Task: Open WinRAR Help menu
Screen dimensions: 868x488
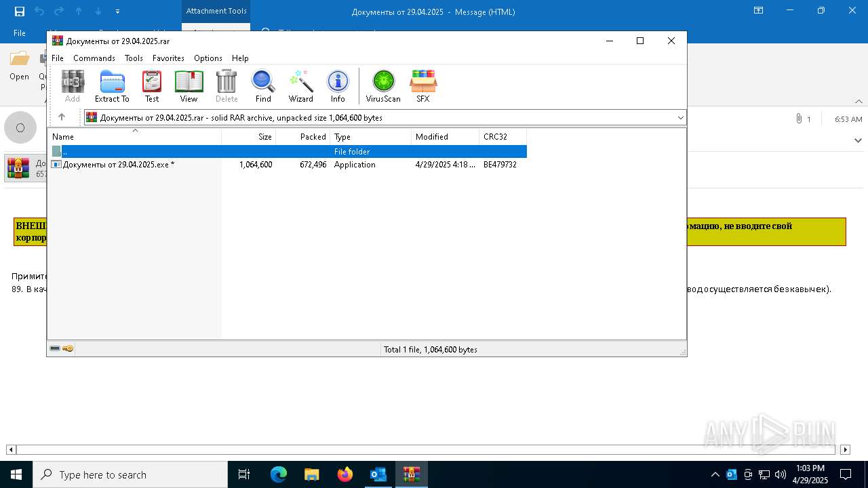Action: pyautogui.click(x=240, y=58)
